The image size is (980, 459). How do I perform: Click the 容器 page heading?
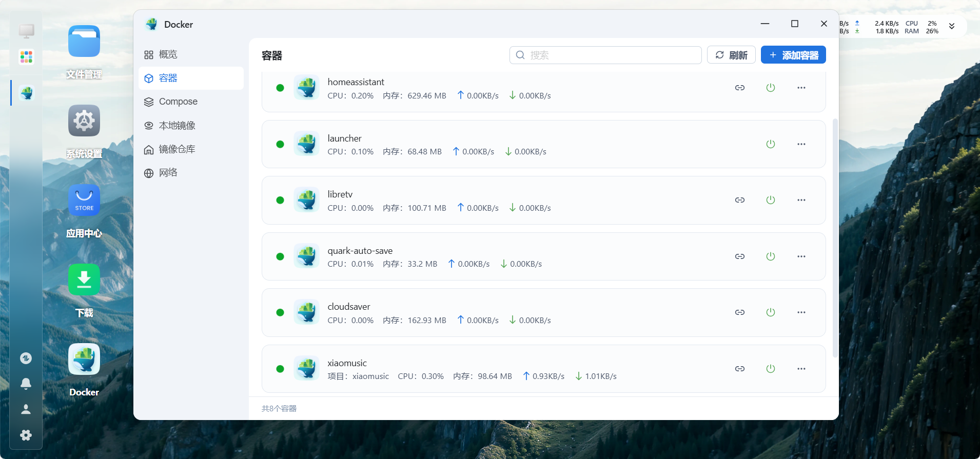point(272,55)
